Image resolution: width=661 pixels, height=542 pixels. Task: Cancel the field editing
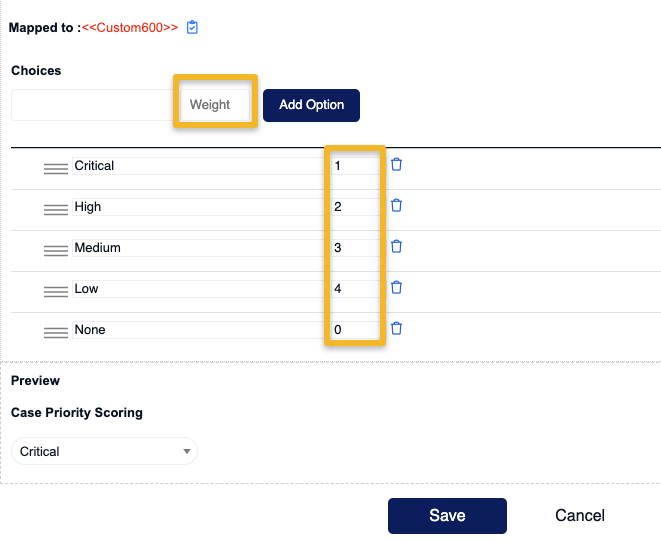[x=580, y=515]
